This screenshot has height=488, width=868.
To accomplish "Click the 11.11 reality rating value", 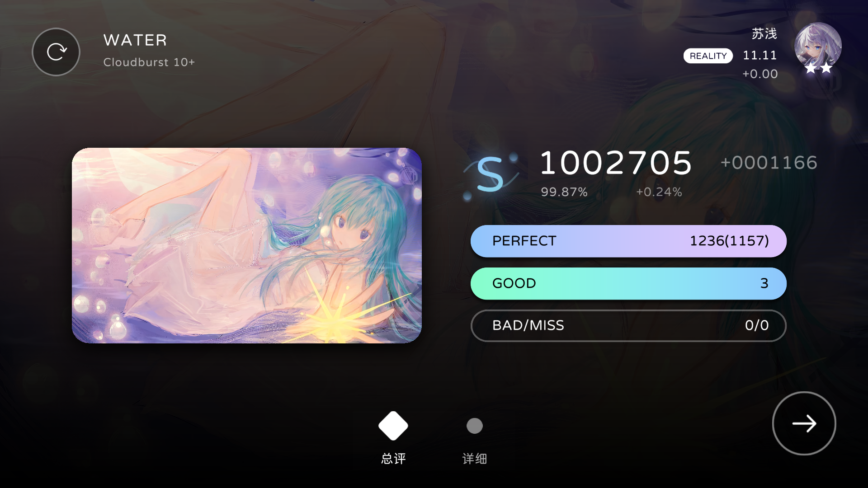I will [760, 56].
